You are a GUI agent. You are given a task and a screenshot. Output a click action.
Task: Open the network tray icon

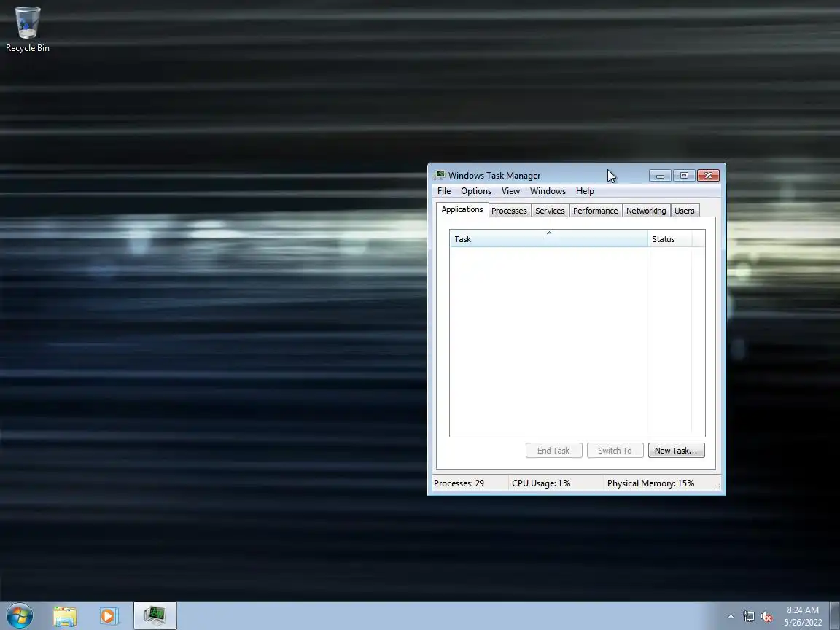pyautogui.click(x=748, y=617)
